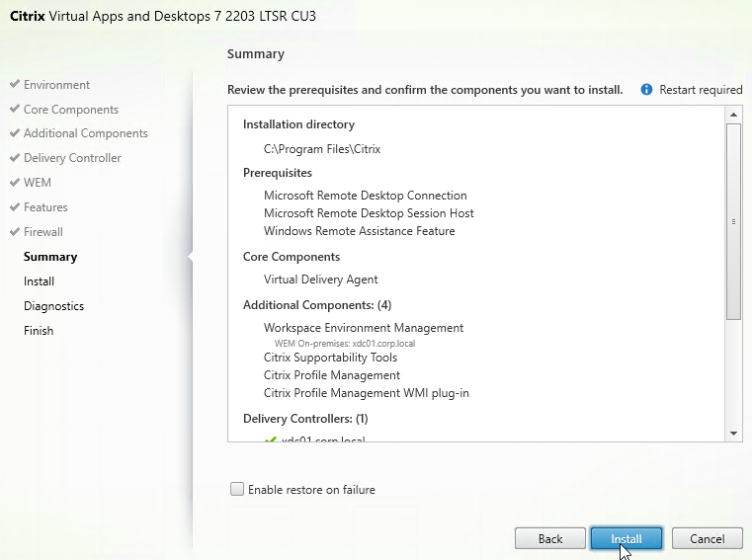The width and height of the screenshot is (752, 560).
Task: Select the Diagnostics step in sidebar
Action: (53, 306)
